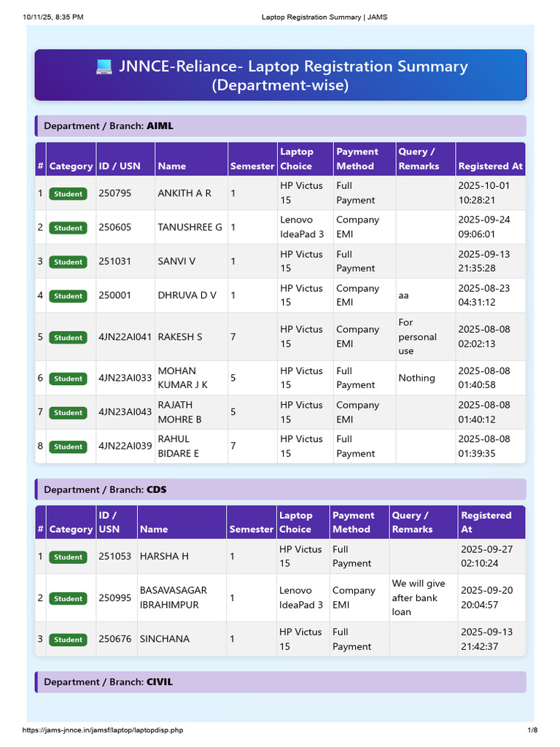Select the name SINCHANA
Viewport: 560px width, 747px height.
165,639
